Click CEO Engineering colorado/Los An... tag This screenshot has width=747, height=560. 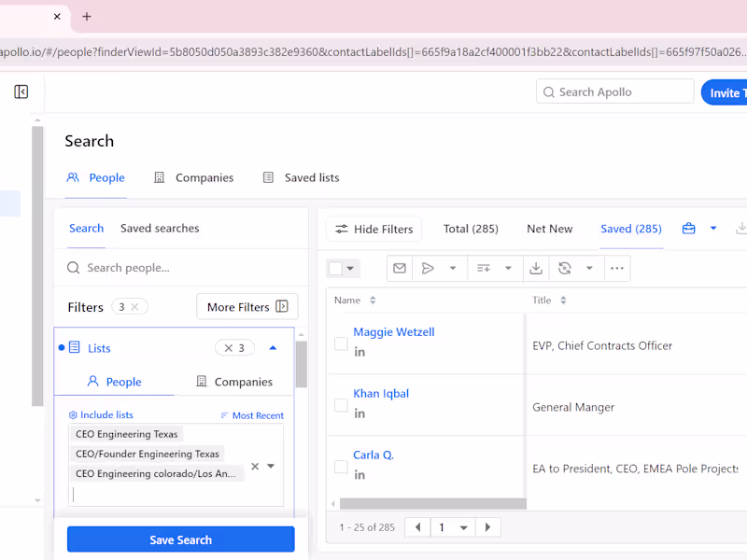(155, 473)
